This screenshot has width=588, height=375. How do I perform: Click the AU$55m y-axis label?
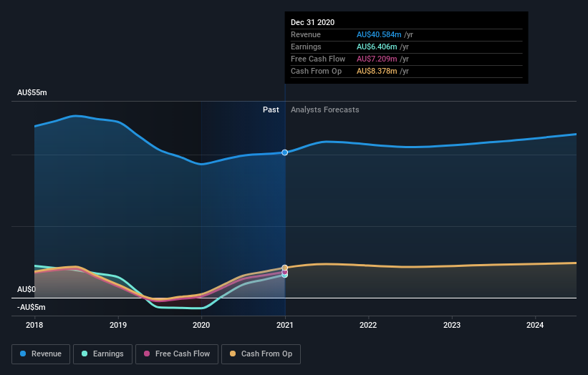32,92
